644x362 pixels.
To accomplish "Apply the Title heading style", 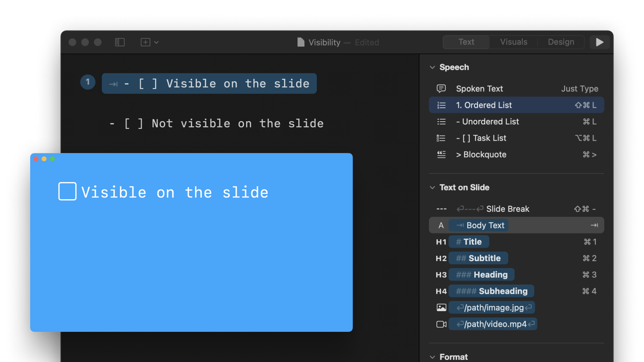I will pos(469,242).
